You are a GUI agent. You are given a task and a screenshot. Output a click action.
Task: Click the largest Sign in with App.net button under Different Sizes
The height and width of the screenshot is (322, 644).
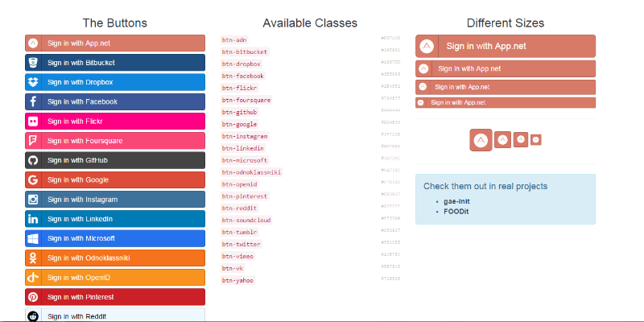pos(506,46)
